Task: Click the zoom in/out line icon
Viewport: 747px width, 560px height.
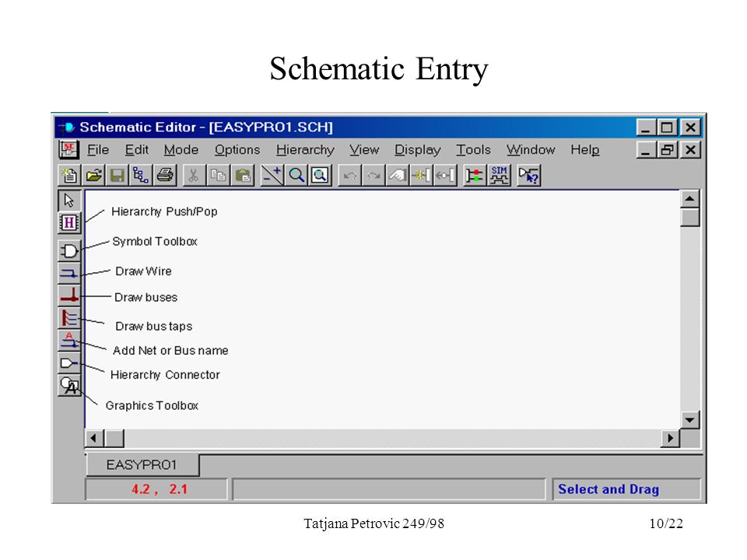Action: 272,175
